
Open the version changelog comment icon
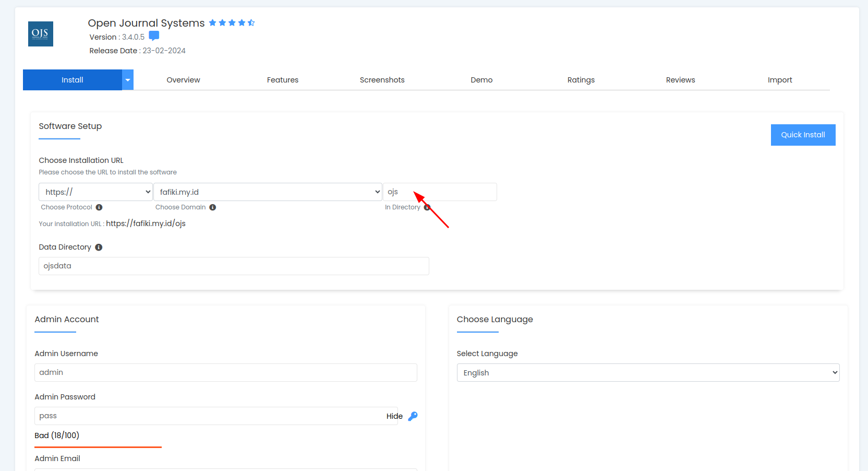pyautogui.click(x=154, y=36)
